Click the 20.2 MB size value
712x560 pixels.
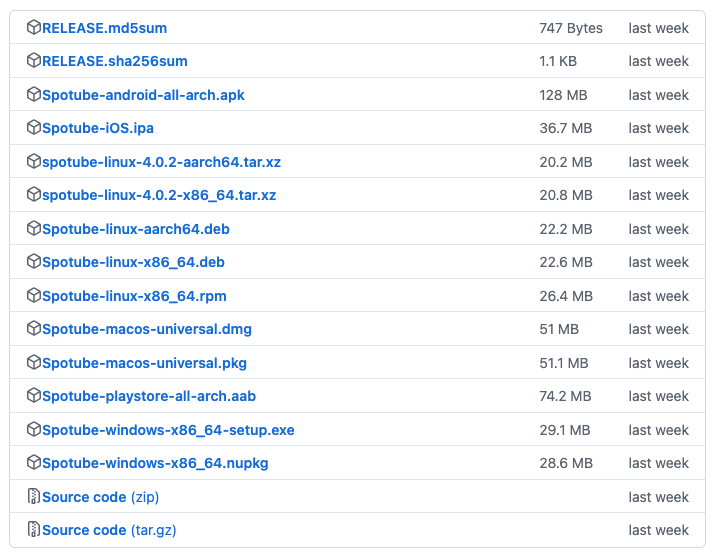click(566, 162)
